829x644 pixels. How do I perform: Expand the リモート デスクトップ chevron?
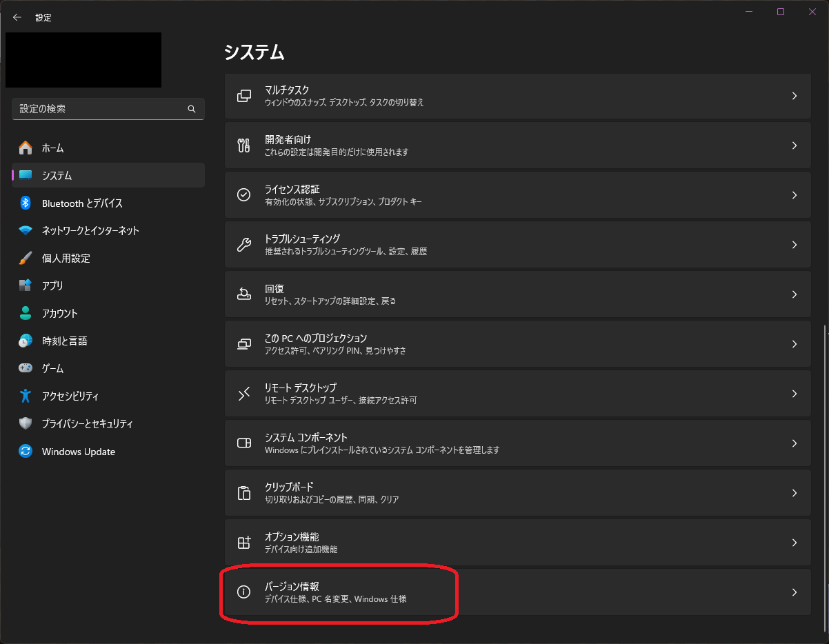coord(795,394)
